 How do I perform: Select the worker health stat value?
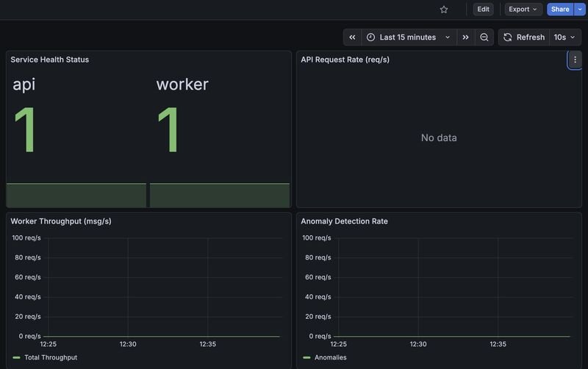click(x=168, y=129)
